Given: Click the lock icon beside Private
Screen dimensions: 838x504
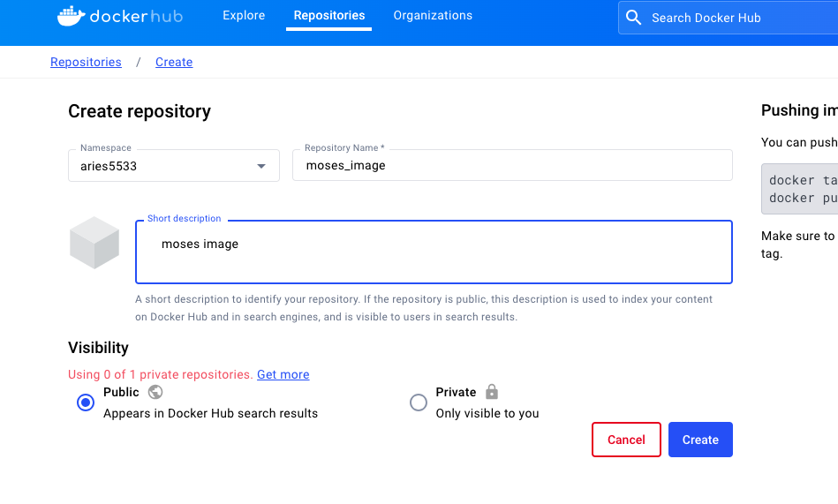Looking at the screenshot, I should click(492, 392).
